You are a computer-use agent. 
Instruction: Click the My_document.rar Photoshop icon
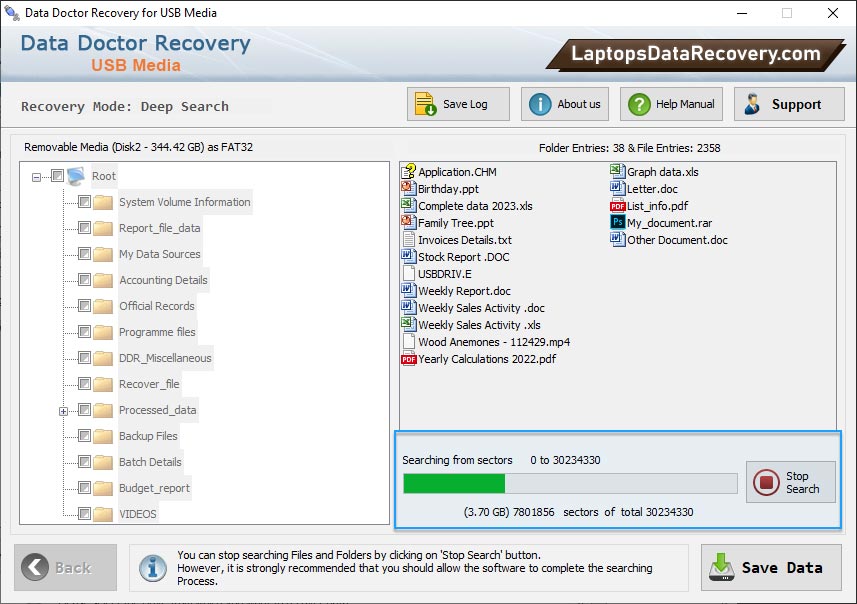click(x=617, y=222)
